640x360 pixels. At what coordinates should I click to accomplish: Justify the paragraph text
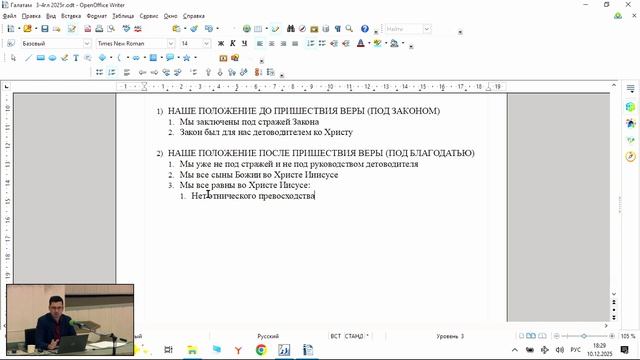(295, 43)
